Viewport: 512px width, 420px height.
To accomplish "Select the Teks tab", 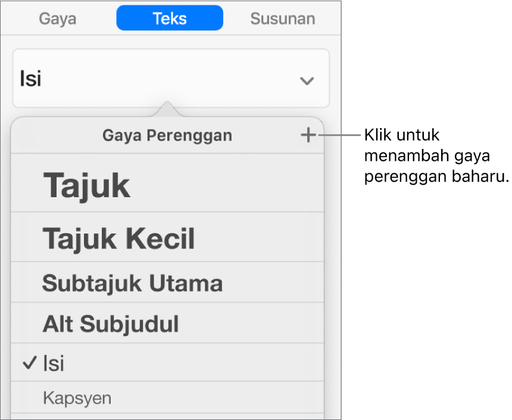I will coord(170,18).
